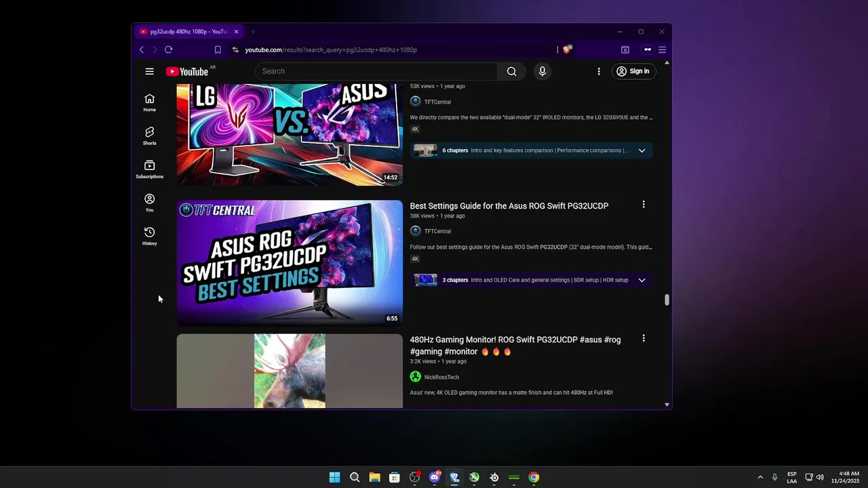Open the LG vs ASUS video thumbnail

290,134
